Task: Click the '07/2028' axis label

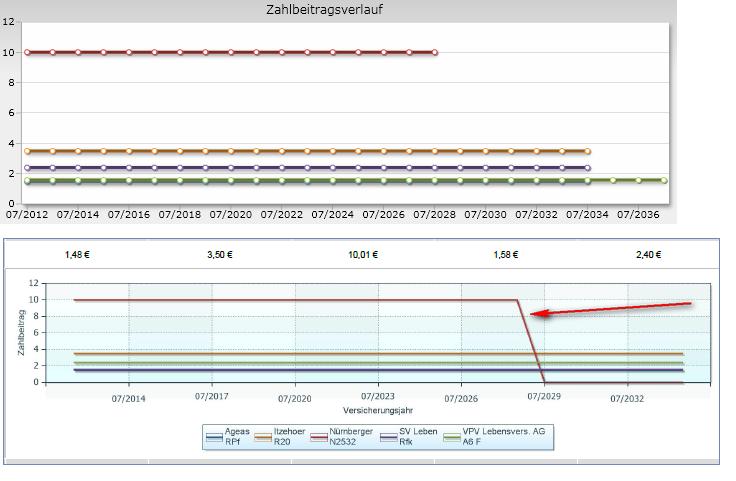Action: point(434,215)
